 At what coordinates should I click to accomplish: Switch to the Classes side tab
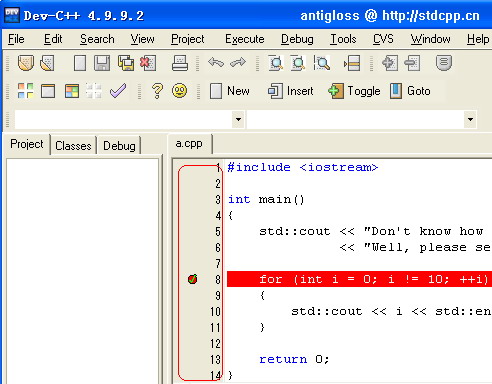click(x=73, y=146)
